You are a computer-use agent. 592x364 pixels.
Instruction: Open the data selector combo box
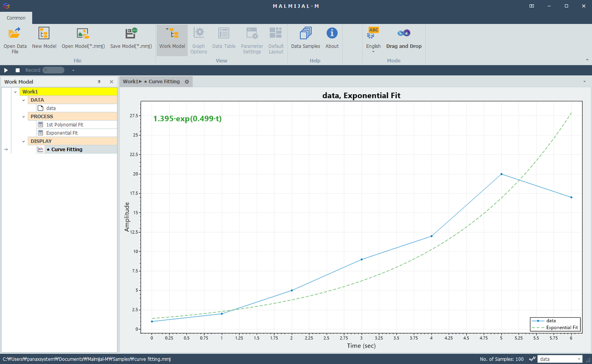(560, 359)
